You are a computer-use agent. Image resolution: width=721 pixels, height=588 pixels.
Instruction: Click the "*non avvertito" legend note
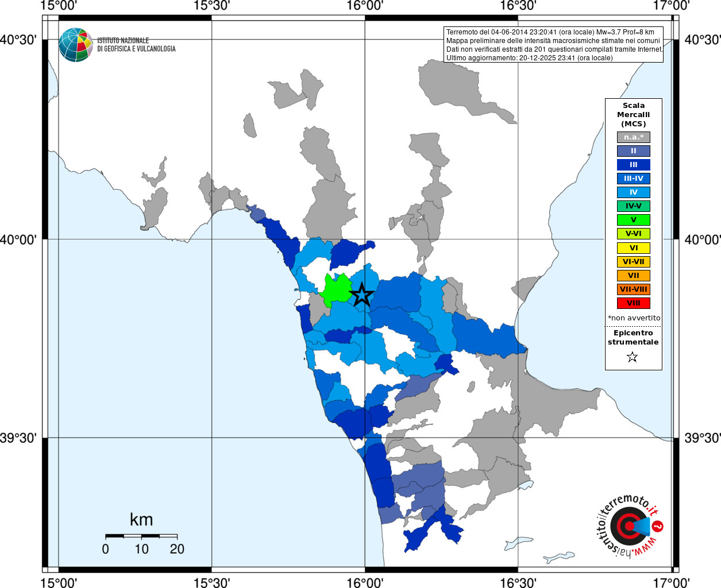(x=634, y=318)
